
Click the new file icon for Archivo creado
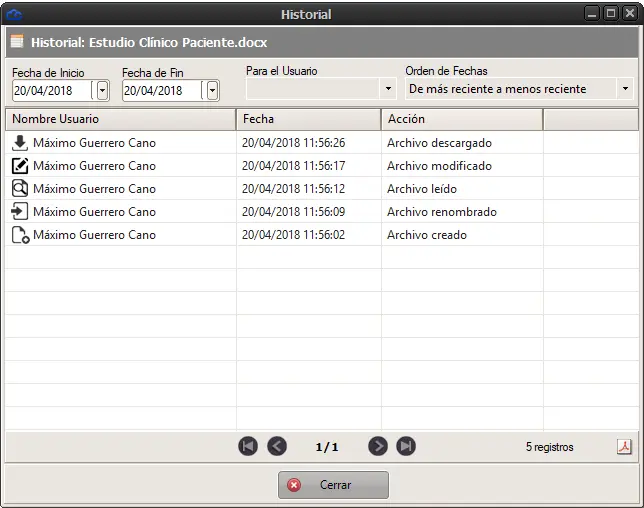coord(20,235)
